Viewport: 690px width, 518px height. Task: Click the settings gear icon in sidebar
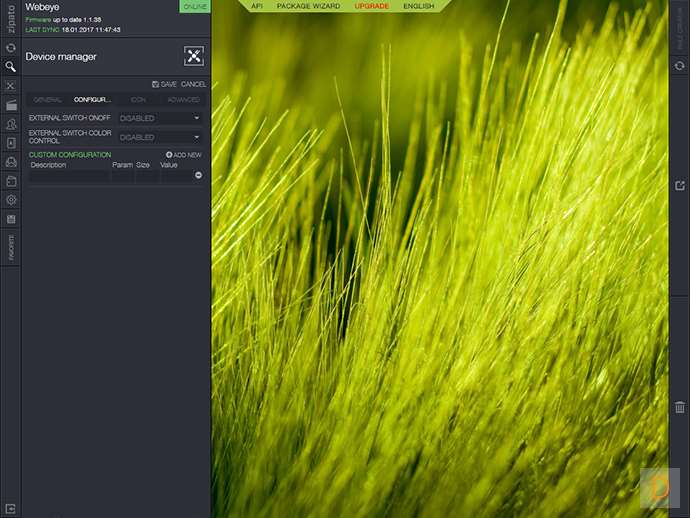click(x=10, y=199)
